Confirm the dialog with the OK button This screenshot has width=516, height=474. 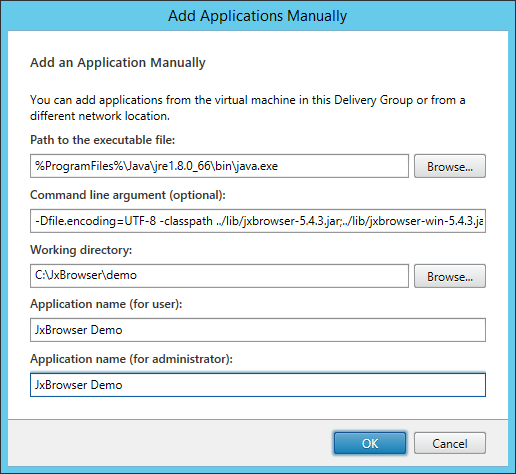(370, 443)
